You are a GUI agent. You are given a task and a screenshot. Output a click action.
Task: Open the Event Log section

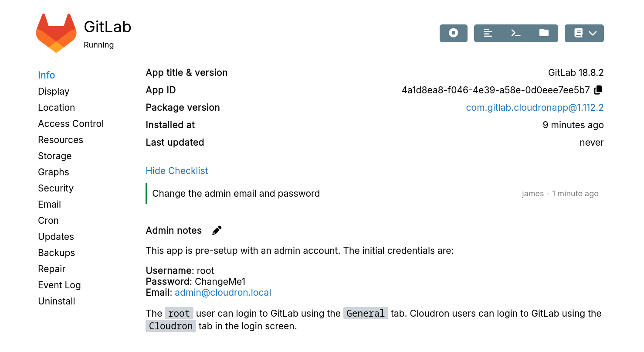59,285
